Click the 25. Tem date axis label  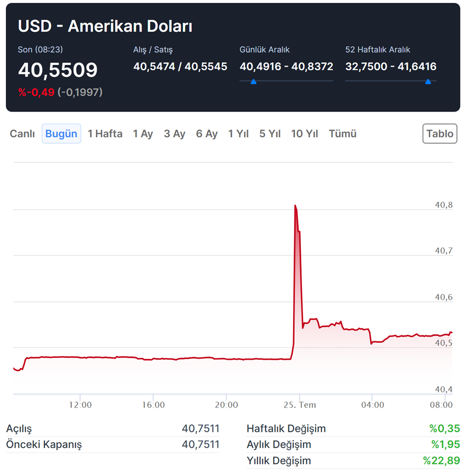pos(300,405)
